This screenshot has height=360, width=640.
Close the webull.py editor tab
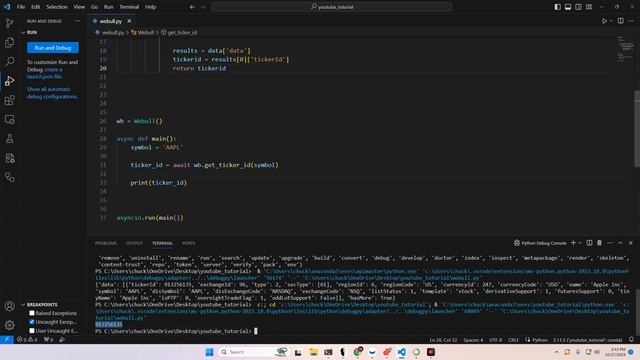click(129, 21)
